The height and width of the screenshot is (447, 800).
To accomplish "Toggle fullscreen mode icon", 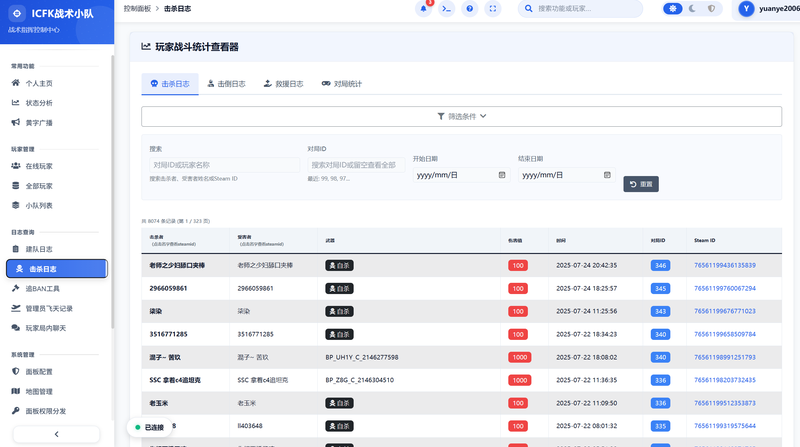I will click(x=495, y=9).
